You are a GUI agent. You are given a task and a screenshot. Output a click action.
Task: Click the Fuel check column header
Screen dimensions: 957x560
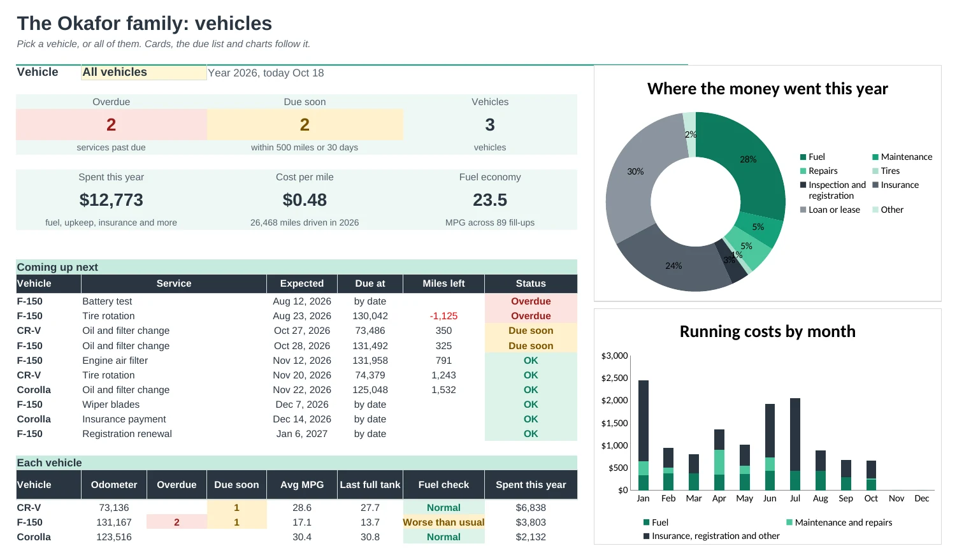[443, 485]
